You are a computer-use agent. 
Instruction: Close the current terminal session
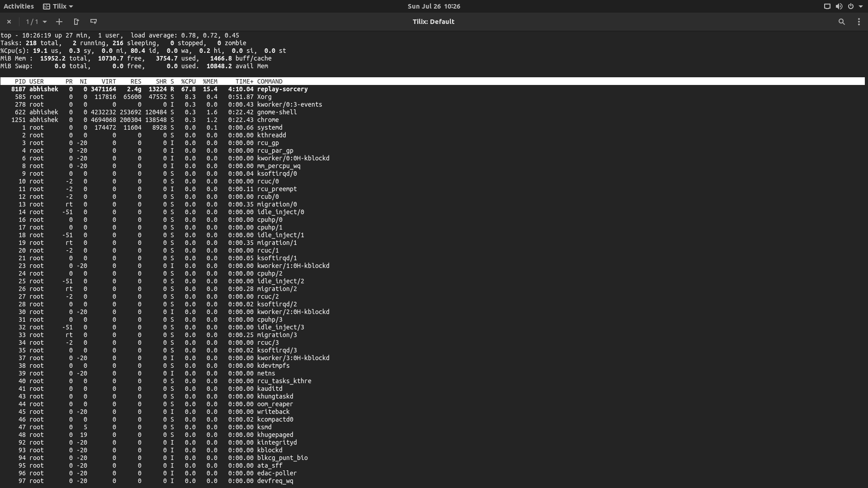[9, 22]
